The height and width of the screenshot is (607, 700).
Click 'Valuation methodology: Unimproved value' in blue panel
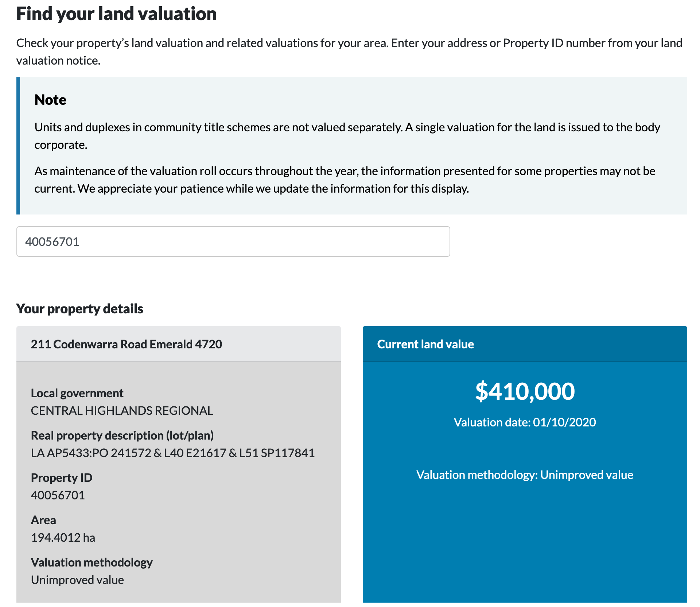click(524, 475)
